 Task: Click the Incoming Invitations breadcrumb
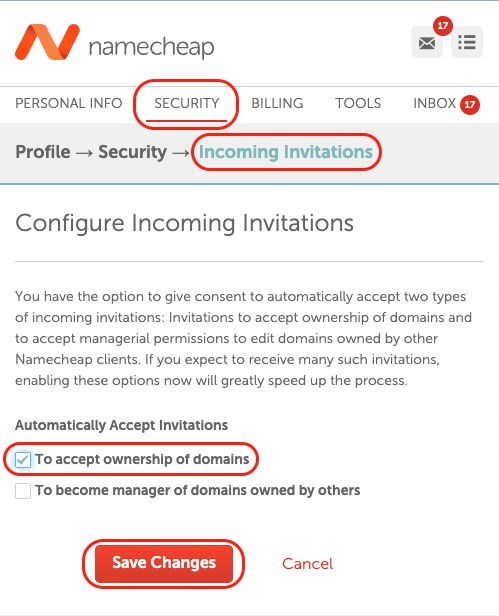pyautogui.click(x=286, y=152)
